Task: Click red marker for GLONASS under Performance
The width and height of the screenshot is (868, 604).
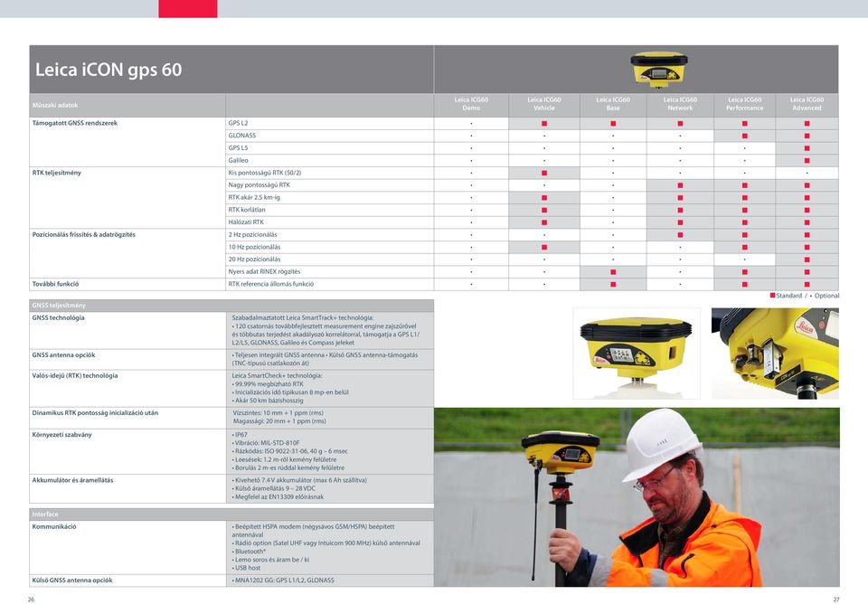Action: 744,136
